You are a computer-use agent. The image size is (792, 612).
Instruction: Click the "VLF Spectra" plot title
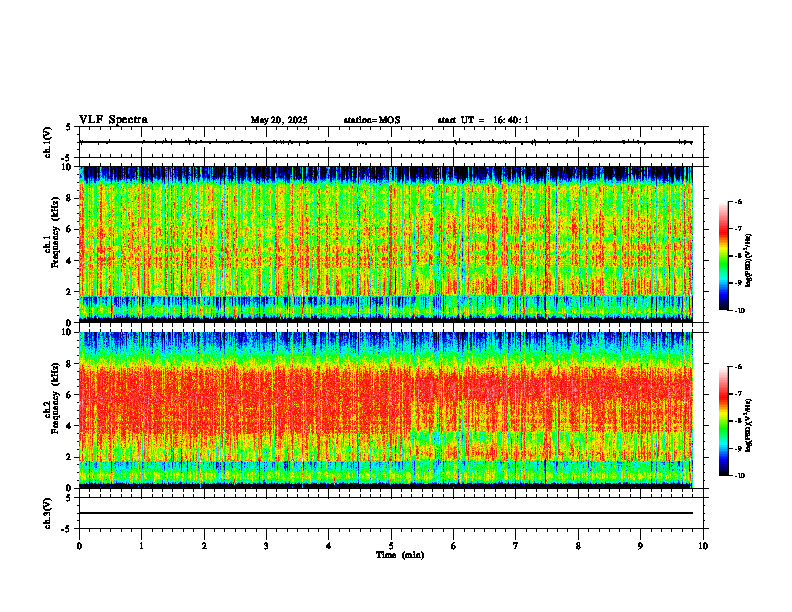point(113,120)
